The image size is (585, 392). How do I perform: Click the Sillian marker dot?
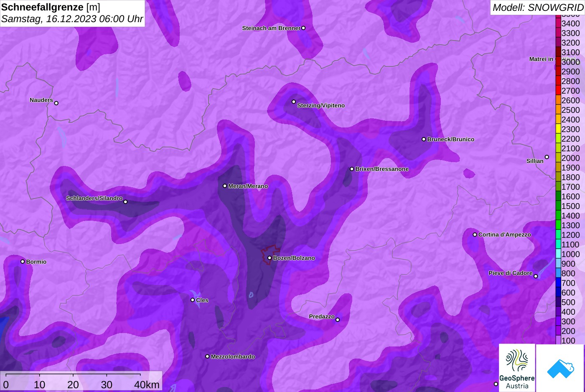(547, 157)
